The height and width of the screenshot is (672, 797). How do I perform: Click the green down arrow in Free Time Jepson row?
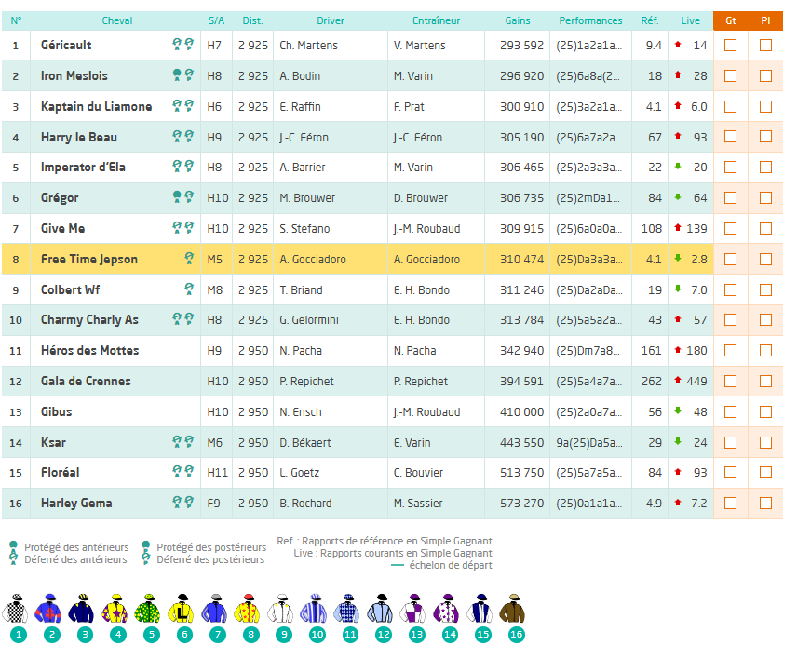coord(677,259)
